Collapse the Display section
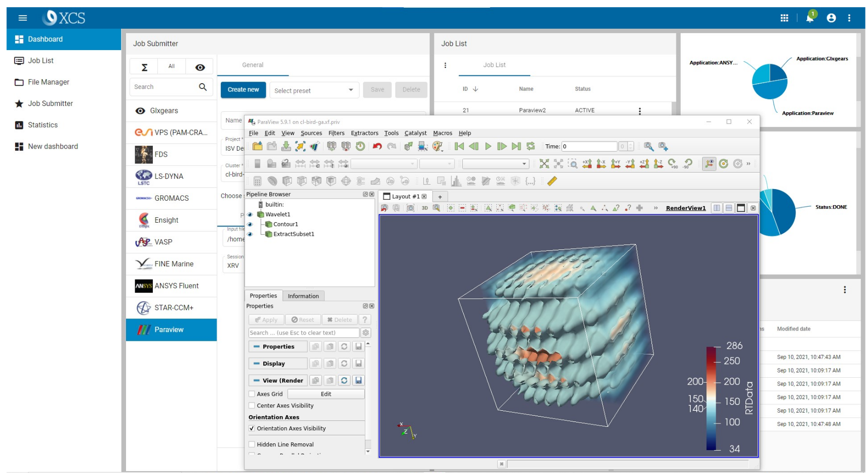868x473 pixels. tap(278, 364)
